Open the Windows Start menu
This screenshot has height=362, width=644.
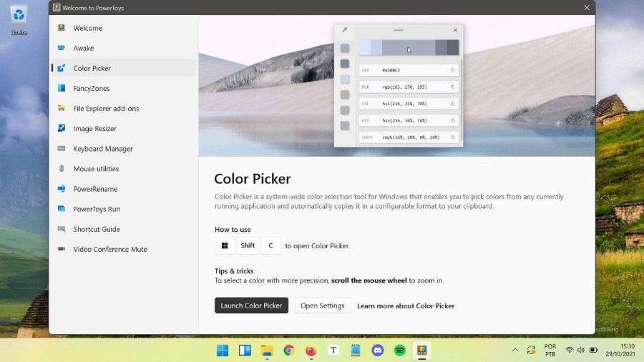pos(223,350)
